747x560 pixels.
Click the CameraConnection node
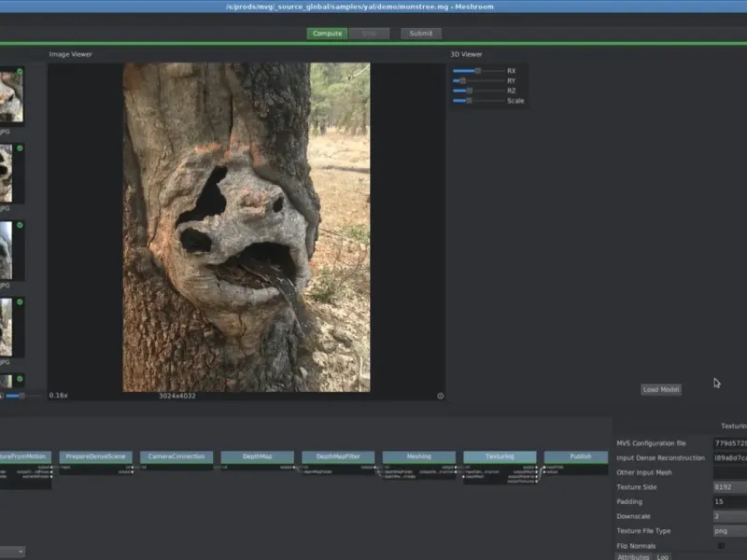pyautogui.click(x=176, y=456)
